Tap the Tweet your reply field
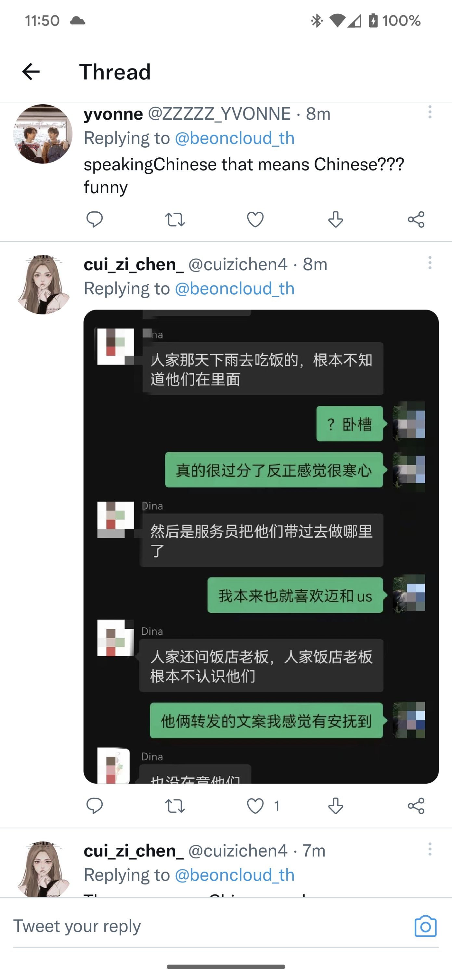 pos(213,926)
